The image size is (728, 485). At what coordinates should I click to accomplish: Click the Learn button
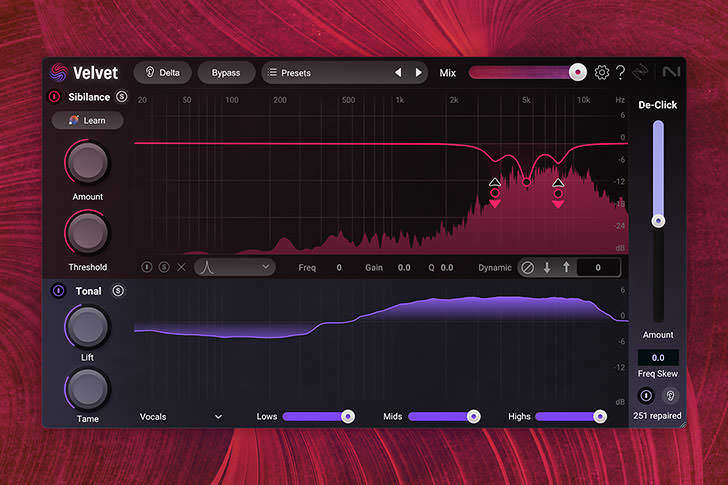tap(87, 121)
